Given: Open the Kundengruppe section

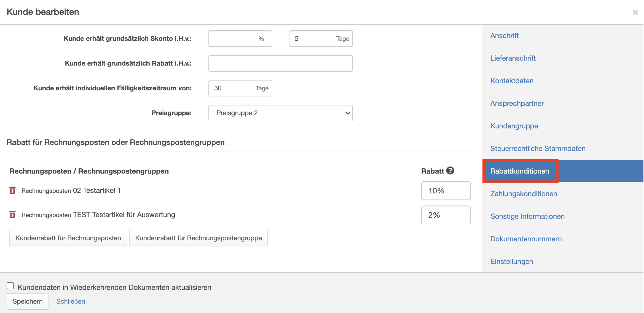Looking at the screenshot, I should (x=514, y=126).
